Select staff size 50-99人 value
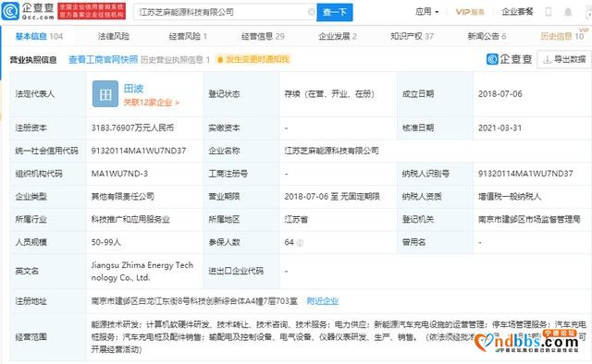 tap(106, 242)
